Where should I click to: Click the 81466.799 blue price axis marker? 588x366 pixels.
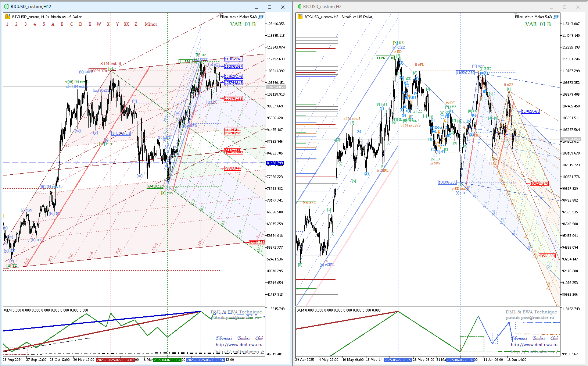[275, 163]
